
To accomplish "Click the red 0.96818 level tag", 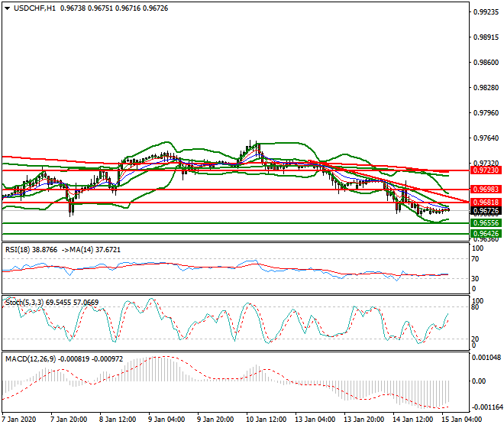I will 486,202.
